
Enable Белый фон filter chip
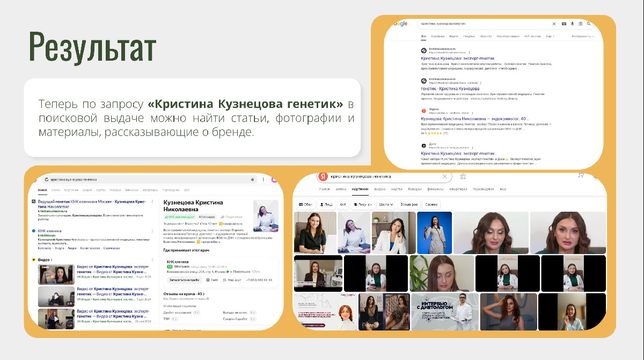click(x=409, y=204)
